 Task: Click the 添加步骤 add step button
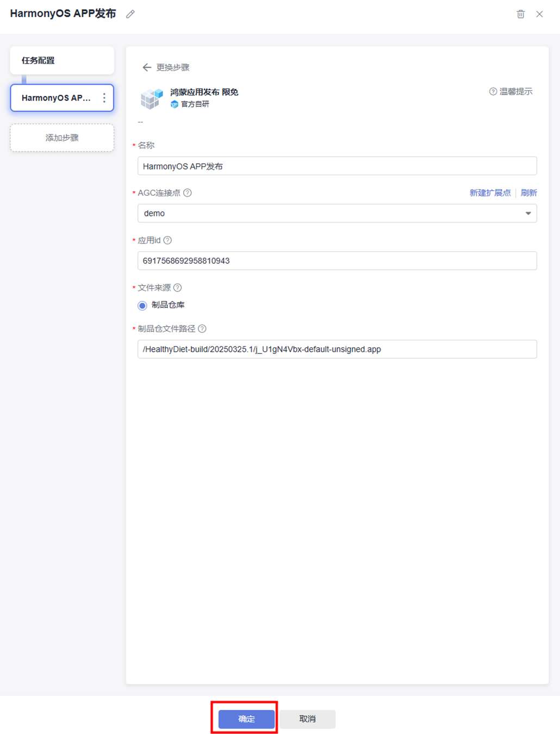62,138
